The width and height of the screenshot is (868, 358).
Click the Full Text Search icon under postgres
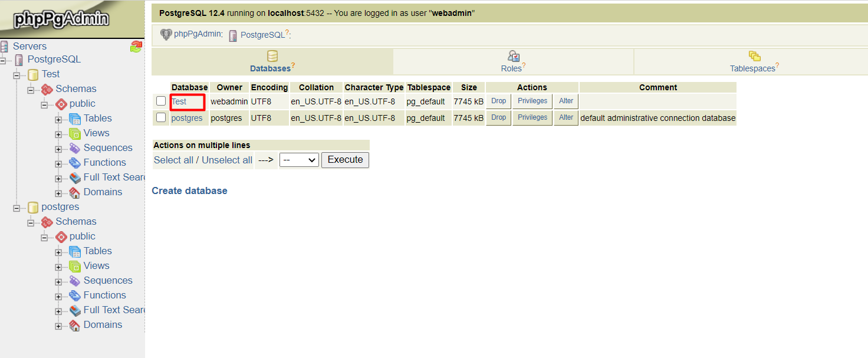pyautogui.click(x=75, y=310)
